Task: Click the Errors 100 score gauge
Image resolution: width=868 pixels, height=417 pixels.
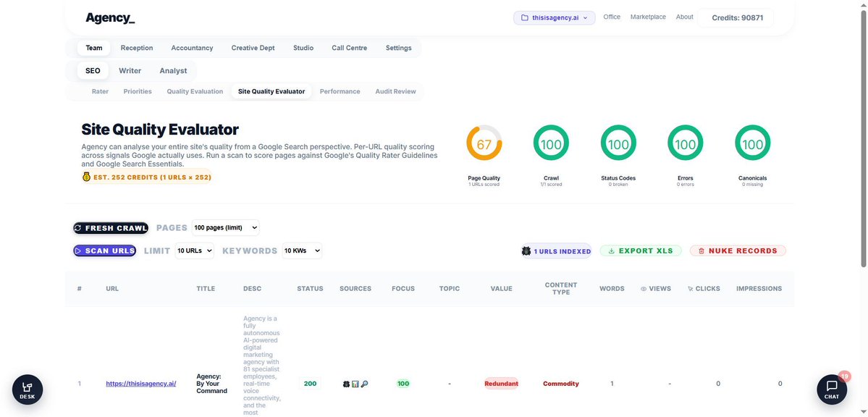Action: pos(686,143)
